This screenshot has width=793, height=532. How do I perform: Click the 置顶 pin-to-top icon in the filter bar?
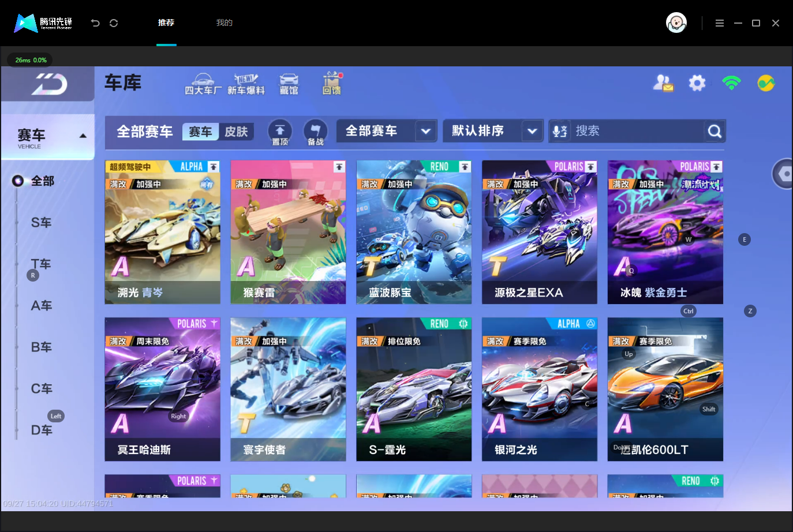pos(280,132)
